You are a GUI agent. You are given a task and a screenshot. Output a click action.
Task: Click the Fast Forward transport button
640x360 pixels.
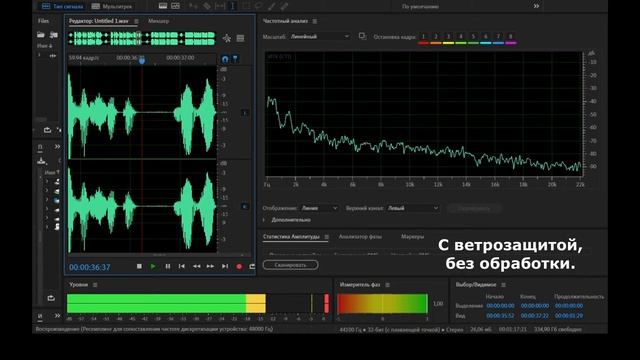tap(210, 266)
